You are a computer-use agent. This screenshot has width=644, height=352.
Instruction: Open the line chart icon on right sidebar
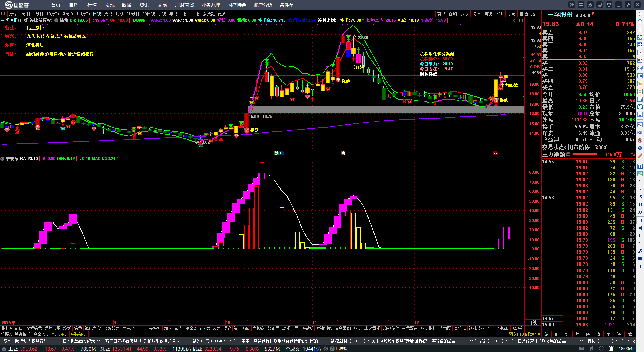(640, 53)
